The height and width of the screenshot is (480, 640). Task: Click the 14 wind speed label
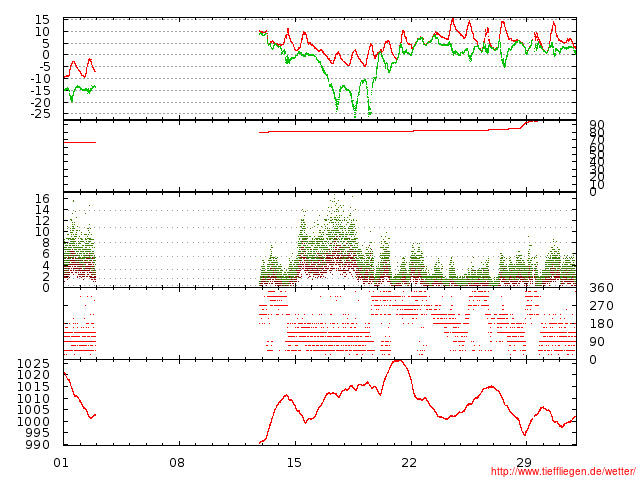pos(42,210)
